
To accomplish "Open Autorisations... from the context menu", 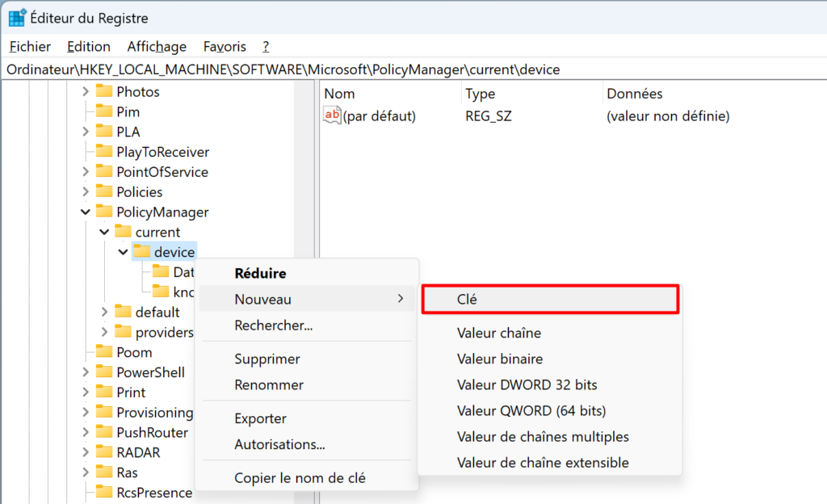I will tap(307, 444).
